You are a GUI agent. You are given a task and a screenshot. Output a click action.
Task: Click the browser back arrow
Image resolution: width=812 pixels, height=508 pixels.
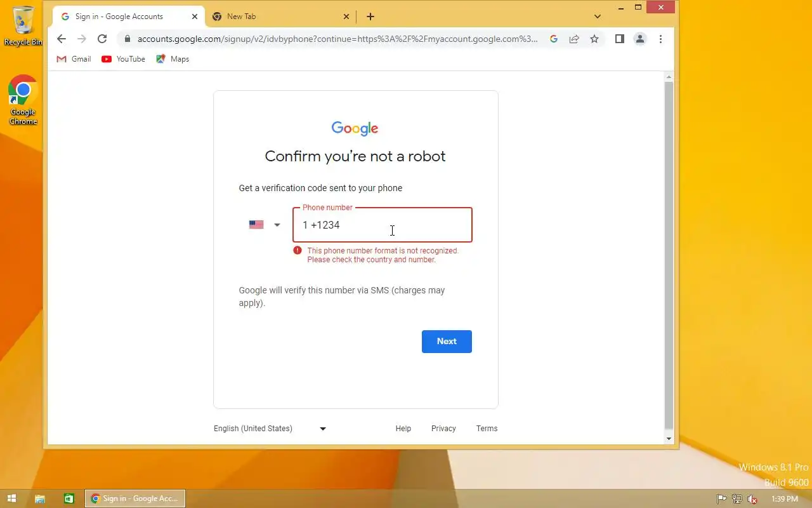61,39
